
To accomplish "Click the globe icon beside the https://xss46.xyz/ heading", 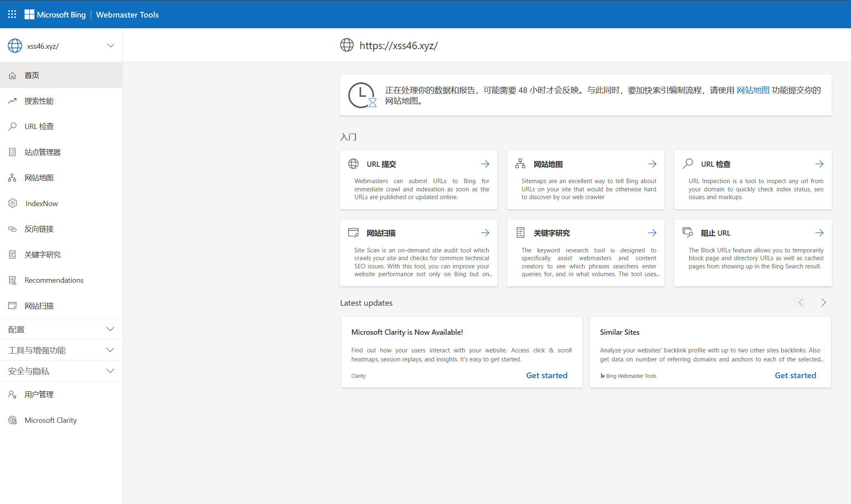I will [x=347, y=45].
